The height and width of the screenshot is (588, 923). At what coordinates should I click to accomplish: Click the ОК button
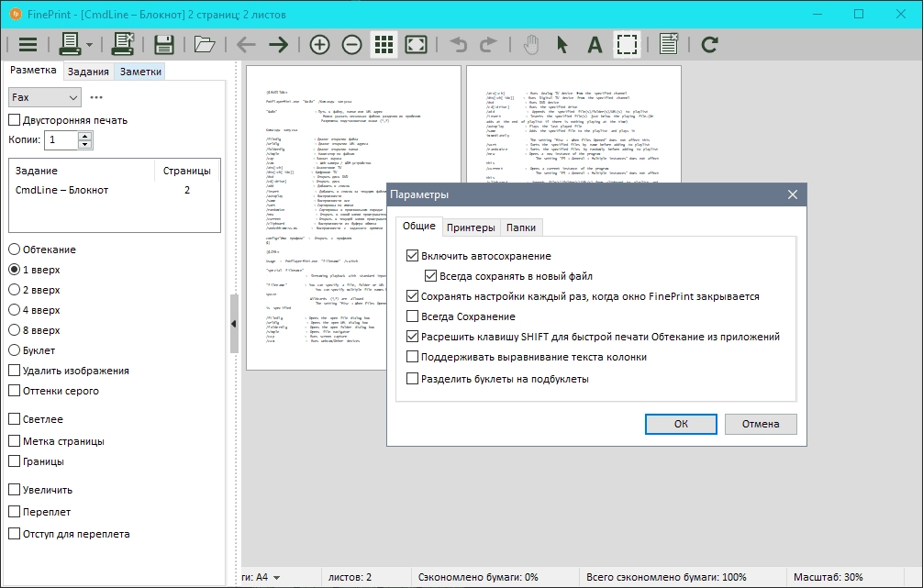[681, 424]
